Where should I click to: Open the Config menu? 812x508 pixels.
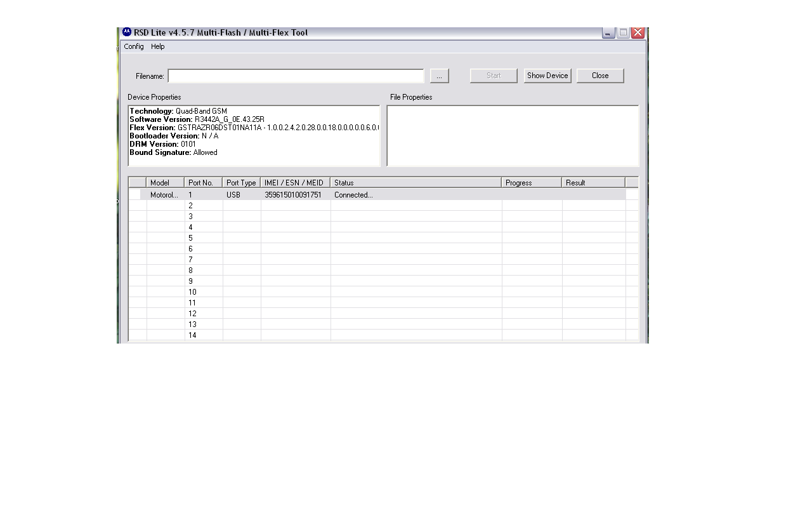(x=134, y=46)
